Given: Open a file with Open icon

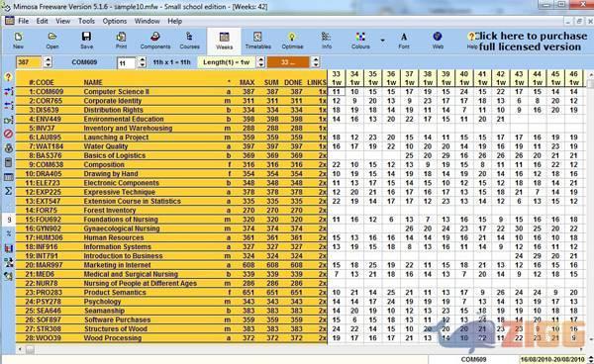Looking at the screenshot, I should tap(52, 41).
